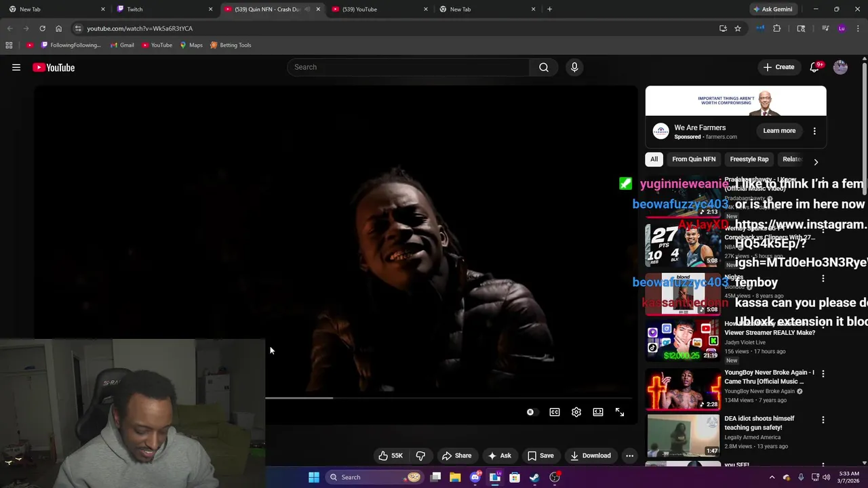Screen dimensions: 868x488
Task: Bookmark this page with the star icon
Action: 738,28
